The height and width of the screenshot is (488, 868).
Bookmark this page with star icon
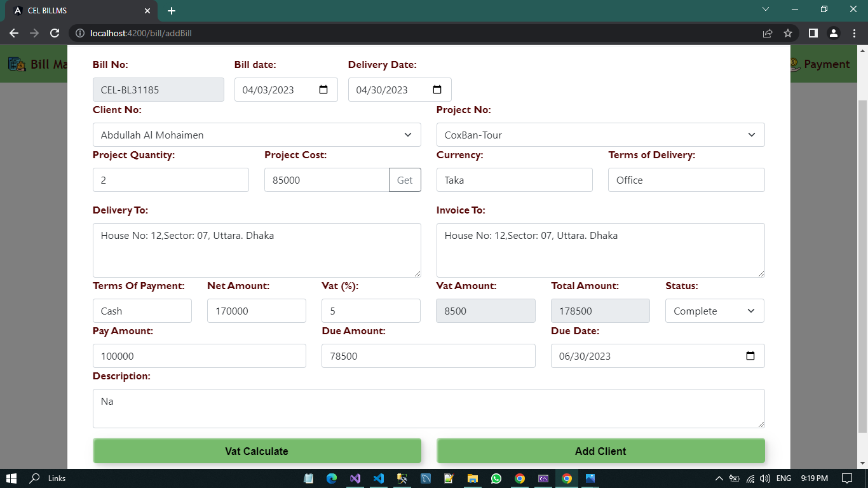click(788, 33)
